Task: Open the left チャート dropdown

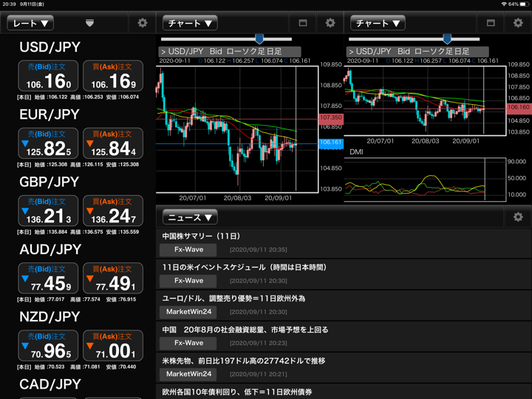Action: coord(189,23)
